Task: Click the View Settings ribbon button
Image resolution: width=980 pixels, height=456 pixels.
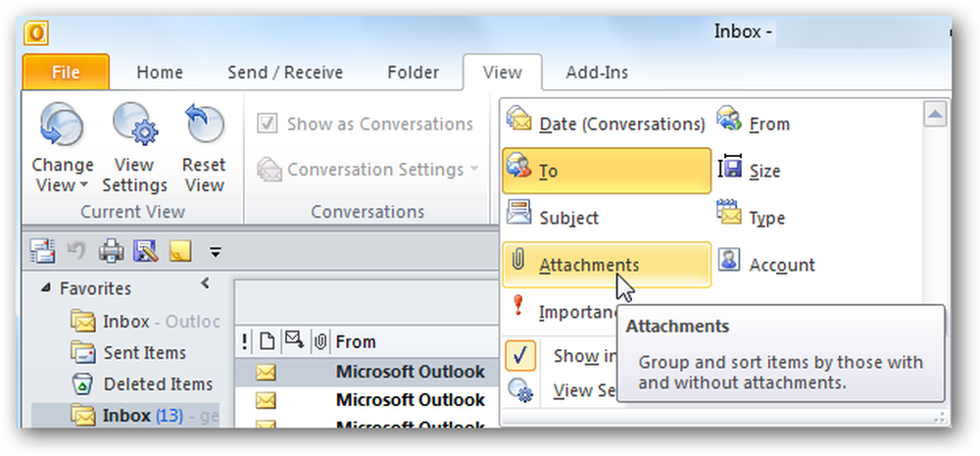Action: pos(135,147)
